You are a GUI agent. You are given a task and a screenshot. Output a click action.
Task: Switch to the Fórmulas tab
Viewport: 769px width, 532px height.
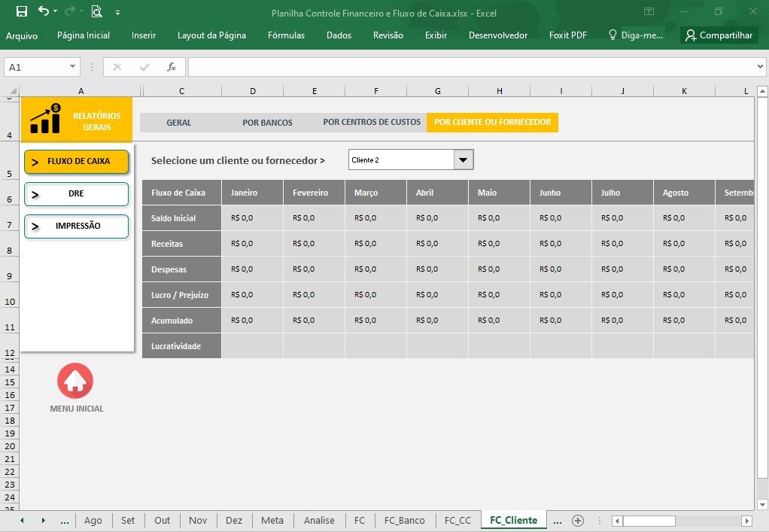(x=287, y=35)
